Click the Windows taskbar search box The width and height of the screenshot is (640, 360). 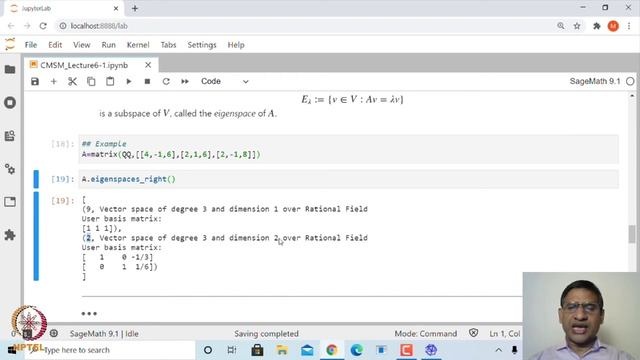(x=109, y=350)
